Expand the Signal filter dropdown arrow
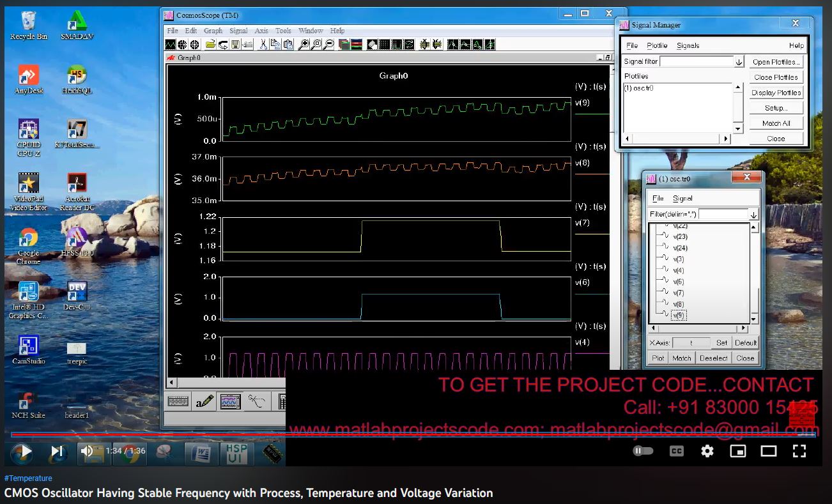 pos(739,62)
